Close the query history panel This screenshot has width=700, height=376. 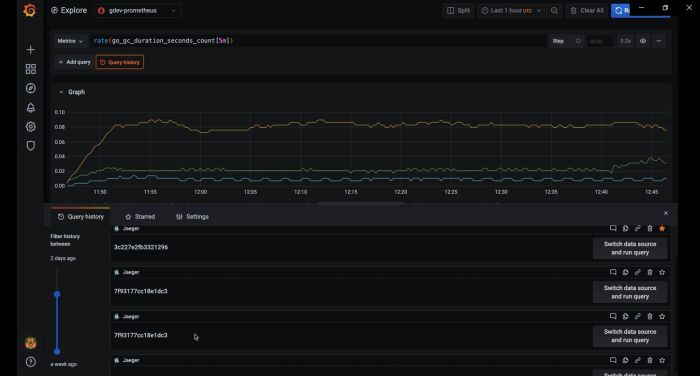click(666, 213)
